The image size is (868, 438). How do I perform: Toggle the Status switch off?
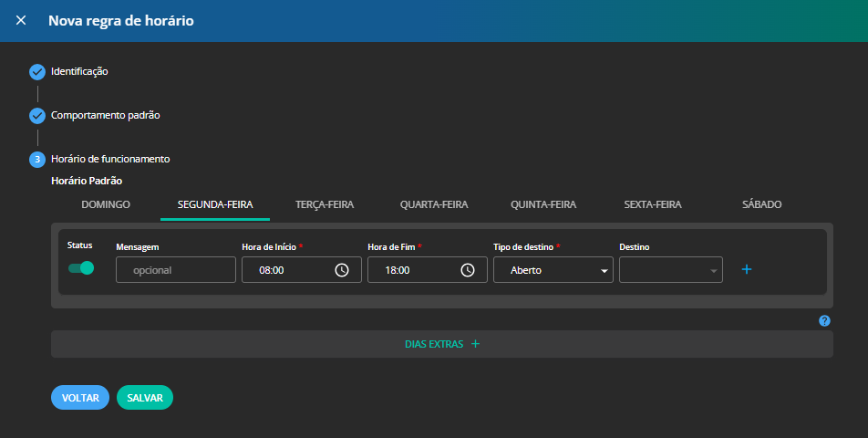(81, 268)
